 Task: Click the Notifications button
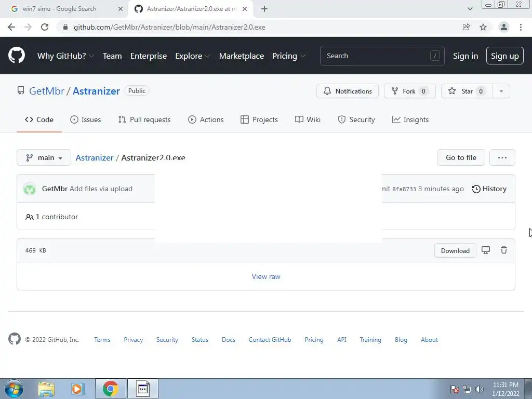(x=348, y=91)
